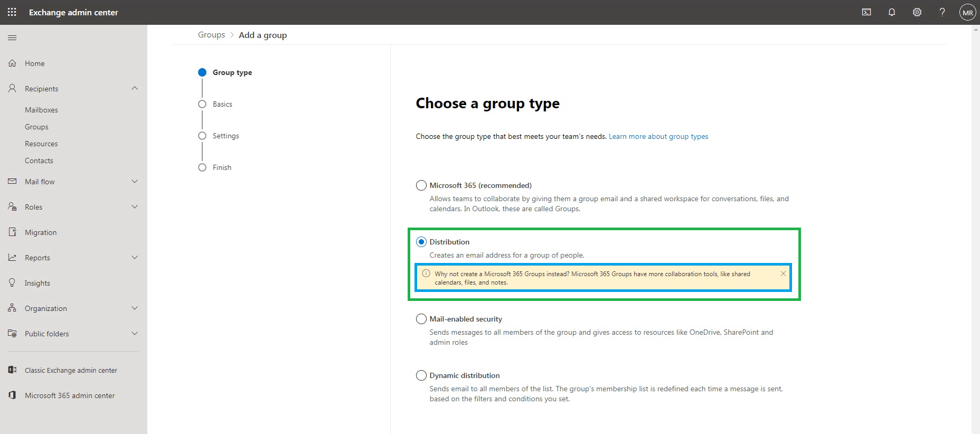Click the Migration icon in sidebar
The image size is (980, 434).
pos(12,232)
